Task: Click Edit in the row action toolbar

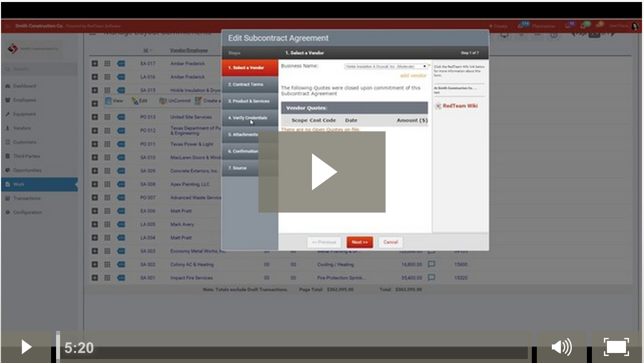Action: click(140, 101)
